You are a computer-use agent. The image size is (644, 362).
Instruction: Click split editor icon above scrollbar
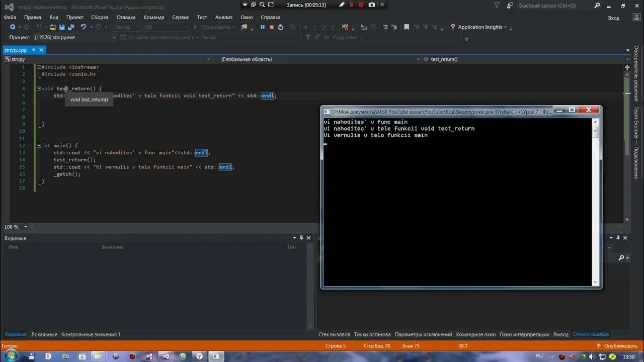pos(627,67)
